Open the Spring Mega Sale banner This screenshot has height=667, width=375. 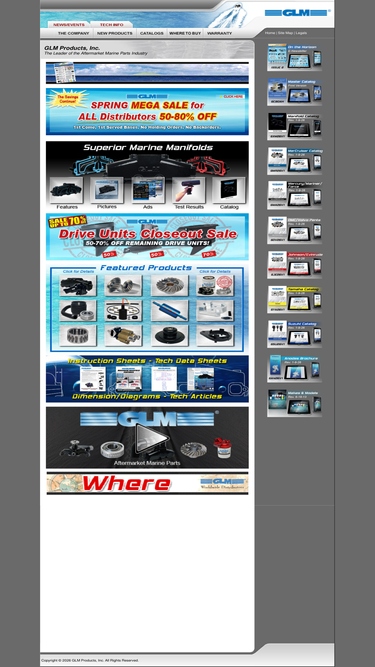[147, 111]
